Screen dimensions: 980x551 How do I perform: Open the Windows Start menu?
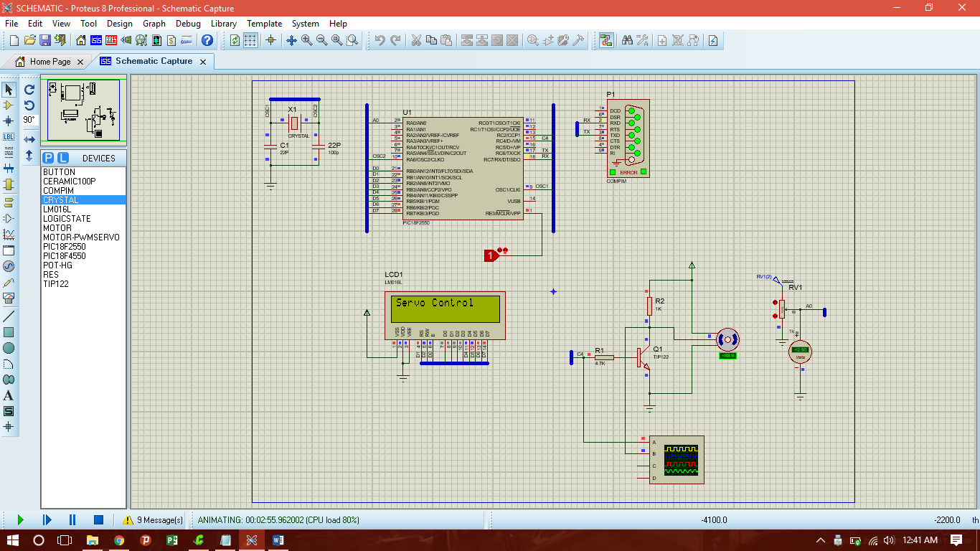click(x=13, y=540)
